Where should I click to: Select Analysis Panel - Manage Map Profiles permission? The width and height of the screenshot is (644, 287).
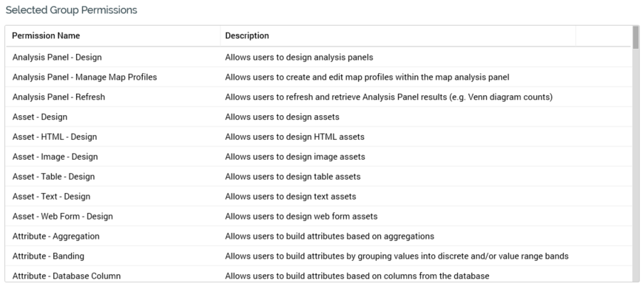click(x=85, y=77)
